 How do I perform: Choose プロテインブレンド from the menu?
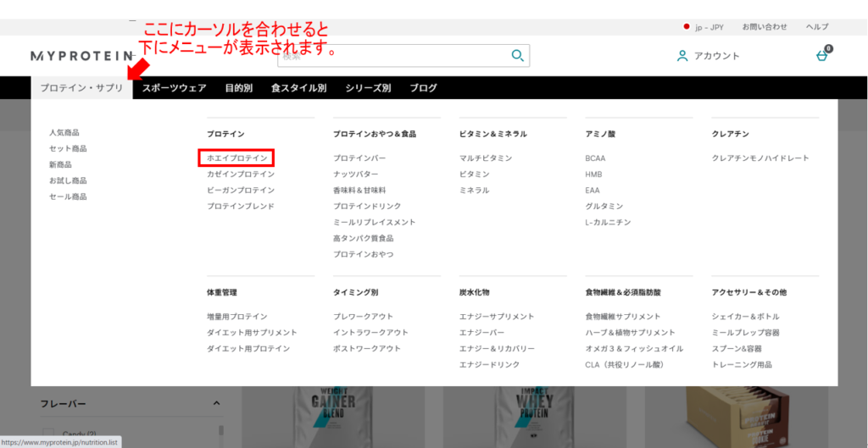(x=241, y=207)
